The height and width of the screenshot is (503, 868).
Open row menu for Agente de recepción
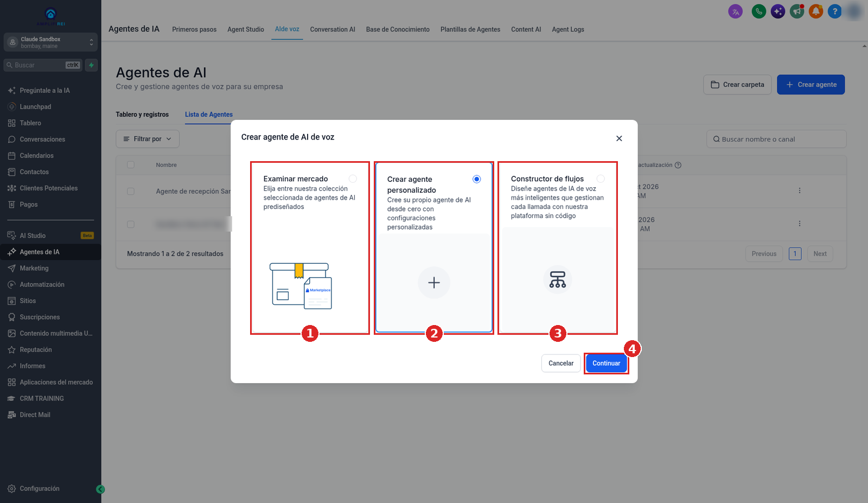coord(800,190)
